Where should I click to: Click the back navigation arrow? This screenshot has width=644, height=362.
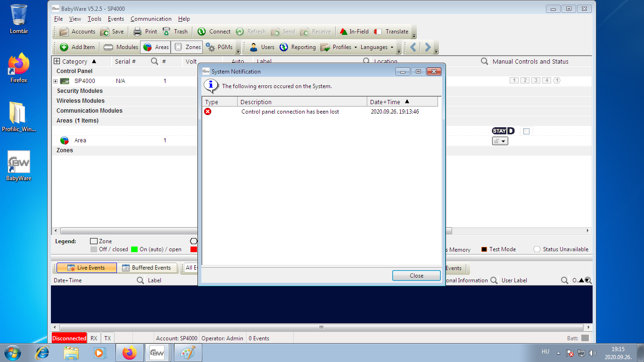coord(413,47)
